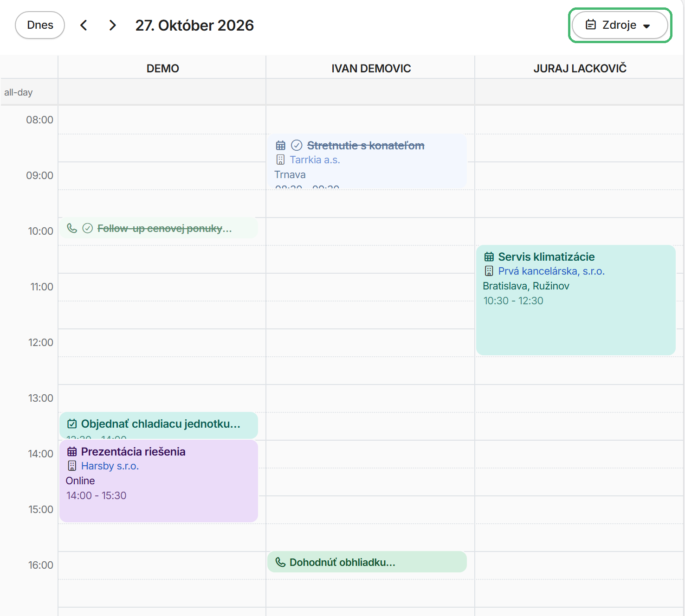Click the 12:00 time slot label

coord(40,342)
